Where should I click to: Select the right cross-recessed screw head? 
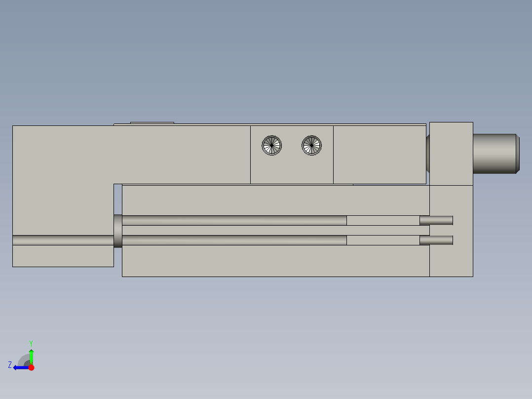(x=312, y=146)
